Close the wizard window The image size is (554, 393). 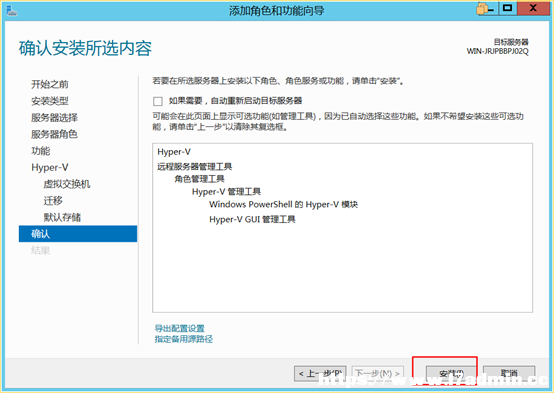[534, 8]
